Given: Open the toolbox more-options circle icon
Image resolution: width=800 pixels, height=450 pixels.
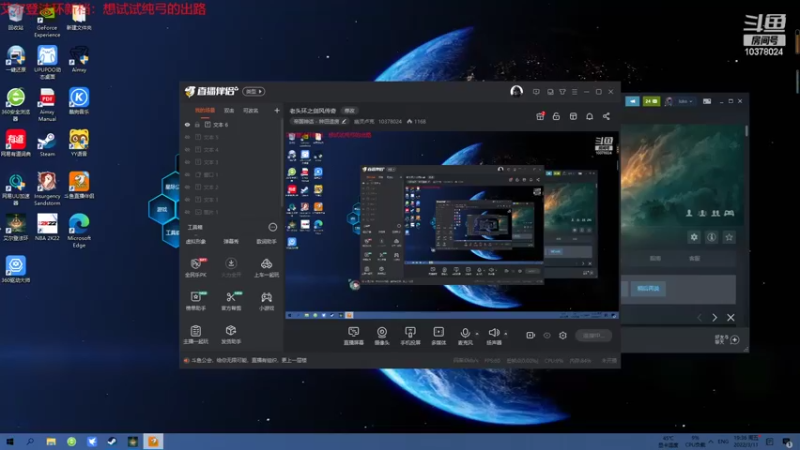Looking at the screenshot, I should coord(272,227).
